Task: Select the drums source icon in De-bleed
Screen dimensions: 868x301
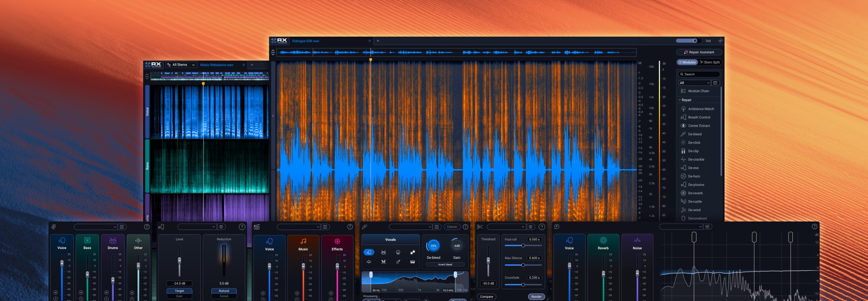Action: click(x=383, y=252)
